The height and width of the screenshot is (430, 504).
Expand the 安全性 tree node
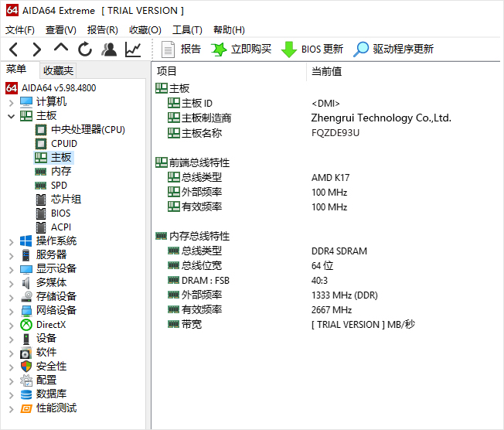[x=12, y=367]
